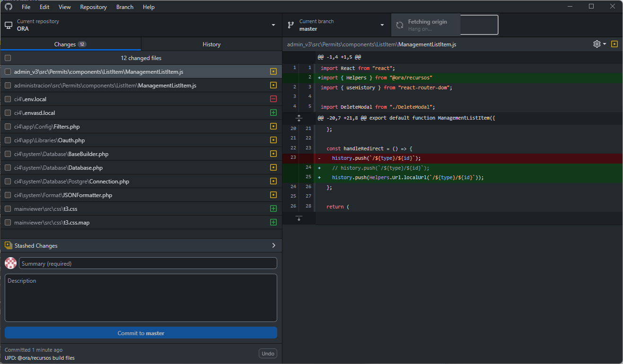Viewport: 623px width, 364px height.
Task: Check the Connection.php file checkbox
Action: tap(8, 182)
